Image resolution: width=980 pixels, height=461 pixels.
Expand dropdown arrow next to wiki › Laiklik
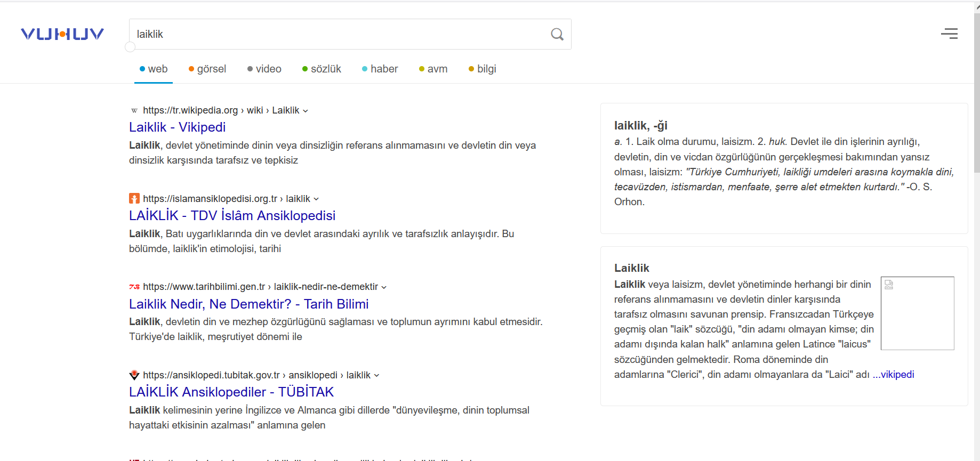306,111
